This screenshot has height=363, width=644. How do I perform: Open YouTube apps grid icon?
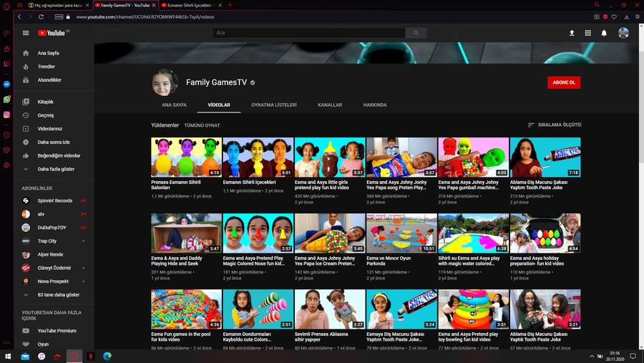pyautogui.click(x=587, y=33)
